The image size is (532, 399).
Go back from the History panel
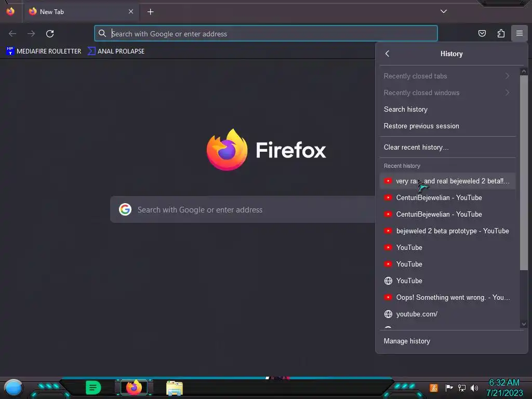[387, 54]
